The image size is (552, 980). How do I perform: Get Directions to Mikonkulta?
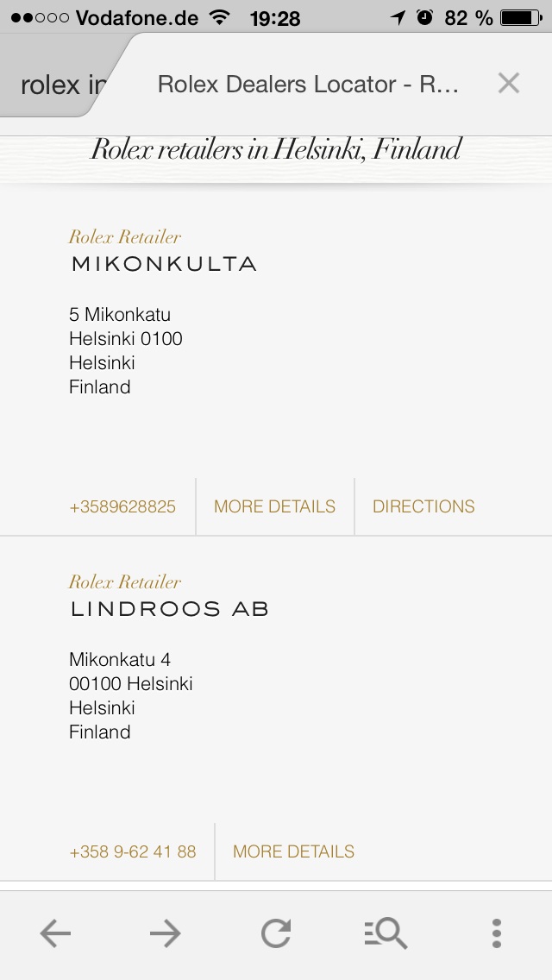pos(423,506)
